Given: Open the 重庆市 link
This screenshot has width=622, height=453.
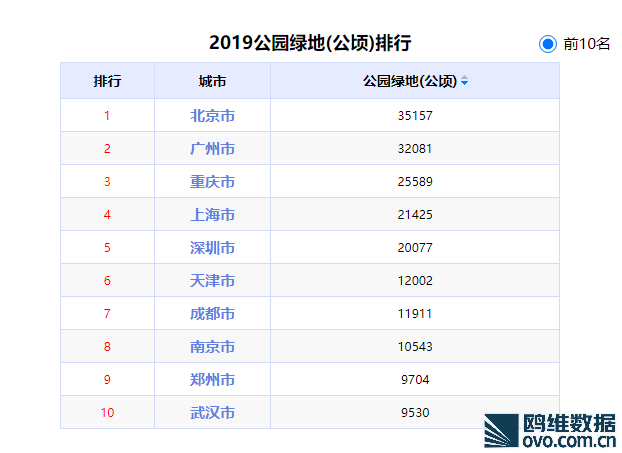Looking at the screenshot, I should (x=212, y=182).
